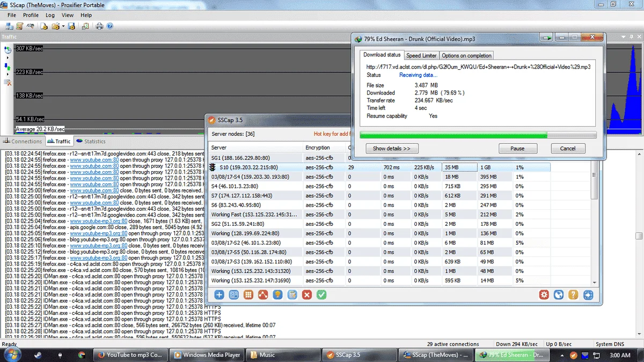The width and height of the screenshot is (644, 362).
Task: Open Proxification Rules icon in Proxifier toolbar
Action: [x=19, y=26]
